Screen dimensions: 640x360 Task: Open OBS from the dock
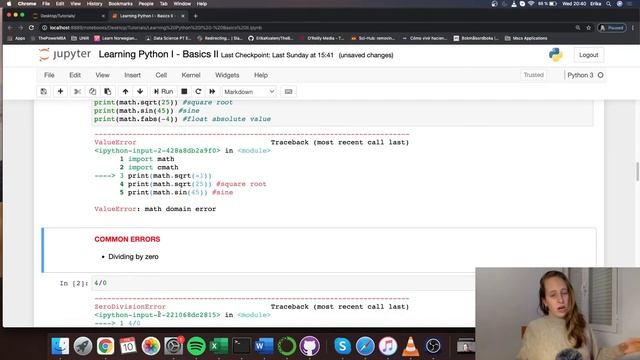433,346
